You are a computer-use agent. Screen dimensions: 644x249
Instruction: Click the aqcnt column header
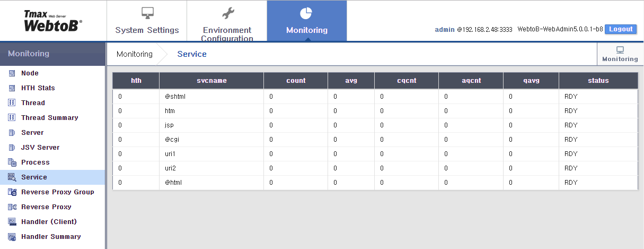471,81
